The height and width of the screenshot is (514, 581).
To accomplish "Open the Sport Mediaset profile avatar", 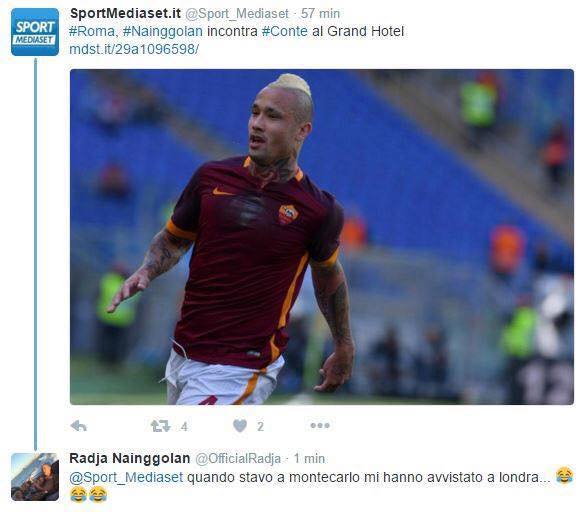I will pyautogui.click(x=35, y=32).
